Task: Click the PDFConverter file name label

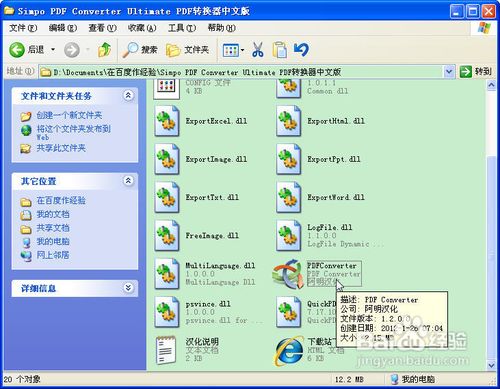Action: [332, 266]
